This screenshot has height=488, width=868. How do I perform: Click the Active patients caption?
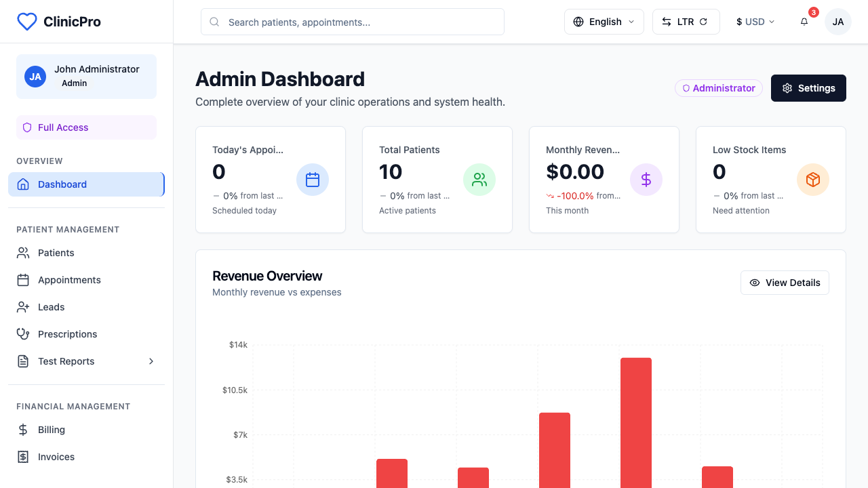[408, 211]
